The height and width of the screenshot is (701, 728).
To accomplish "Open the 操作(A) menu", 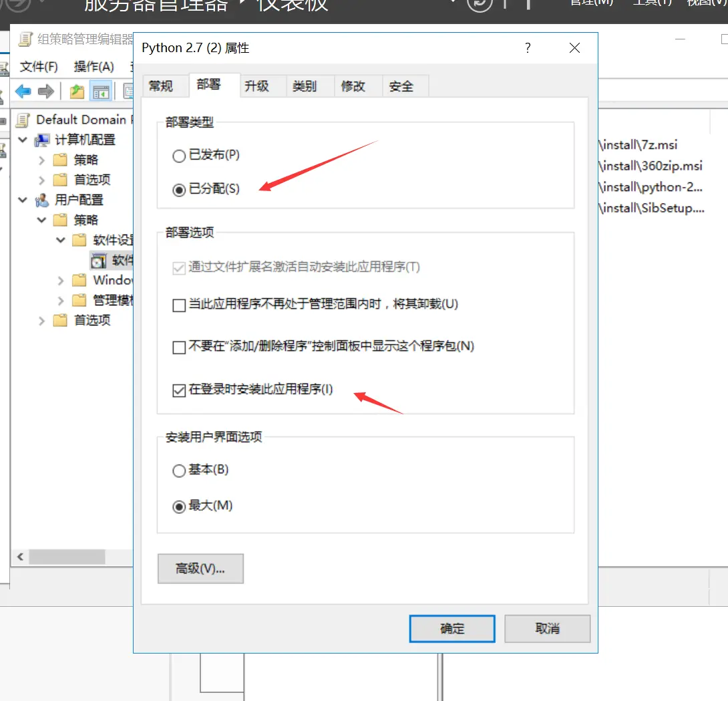I will [94, 67].
